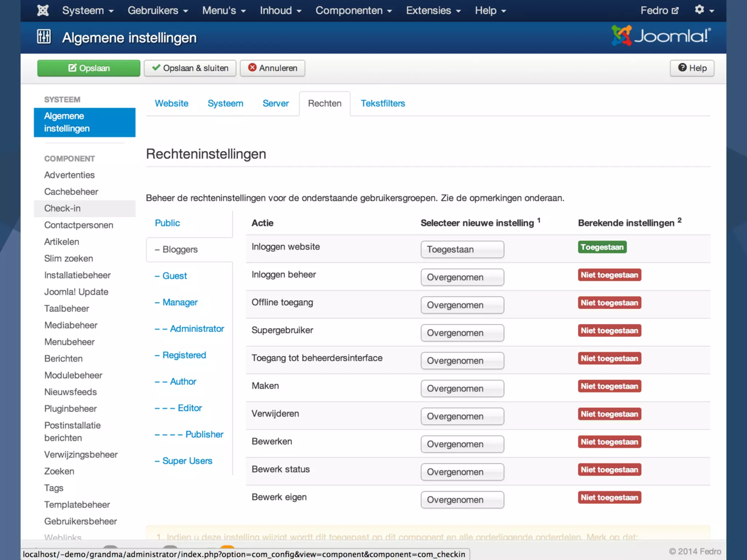Viewport: 747px width, 560px height.
Task: Expand the Bewerk eigen permission dropdown
Action: [462, 500]
